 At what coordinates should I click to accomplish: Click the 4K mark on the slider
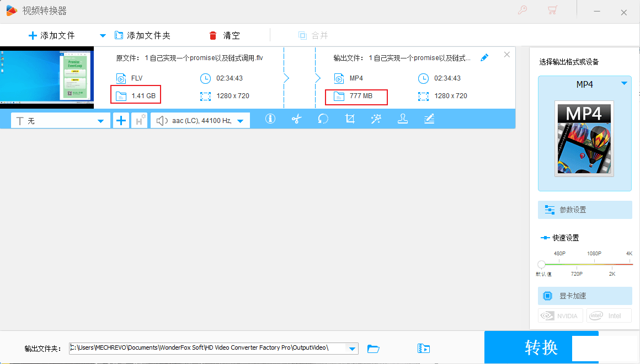pos(629,253)
